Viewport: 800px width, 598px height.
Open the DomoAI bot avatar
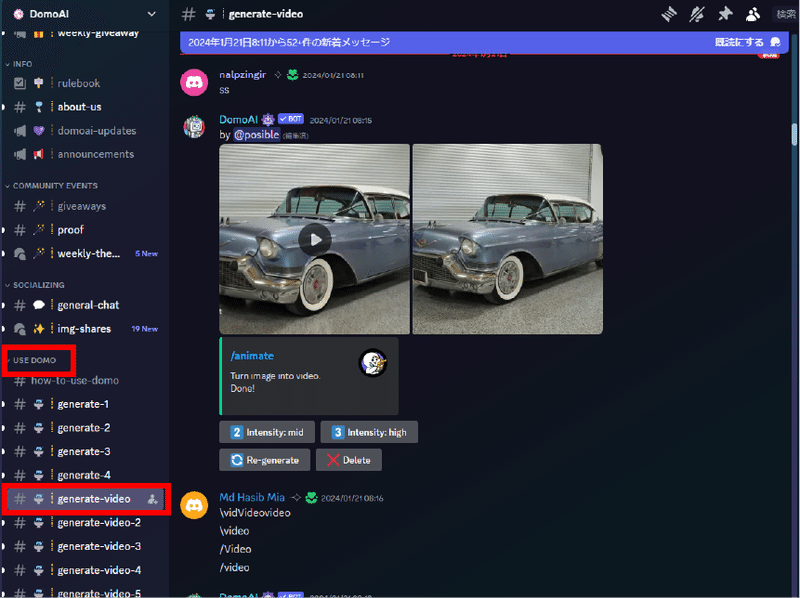pyautogui.click(x=194, y=127)
